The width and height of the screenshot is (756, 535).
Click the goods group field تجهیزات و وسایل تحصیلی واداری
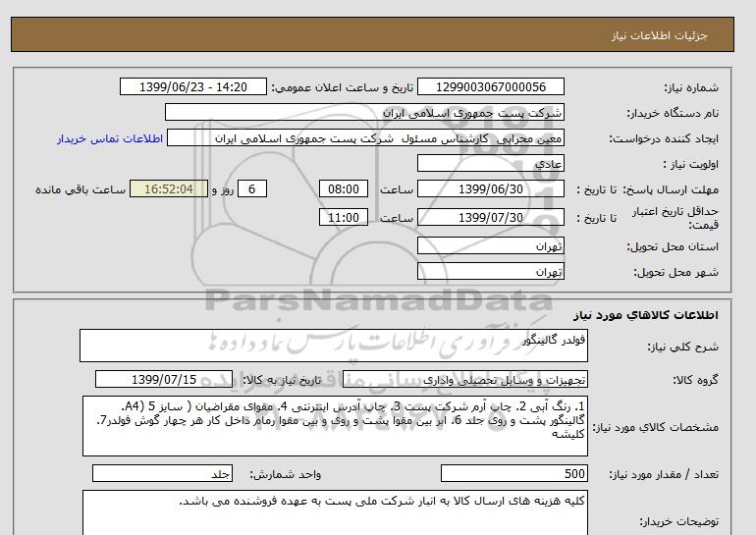click(465, 380)
